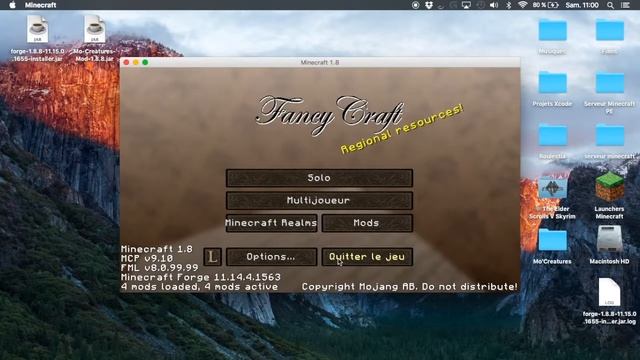Screen dimensions: 640x360
Task: Open the language selection L button
Action: click(x=213, y=257)
